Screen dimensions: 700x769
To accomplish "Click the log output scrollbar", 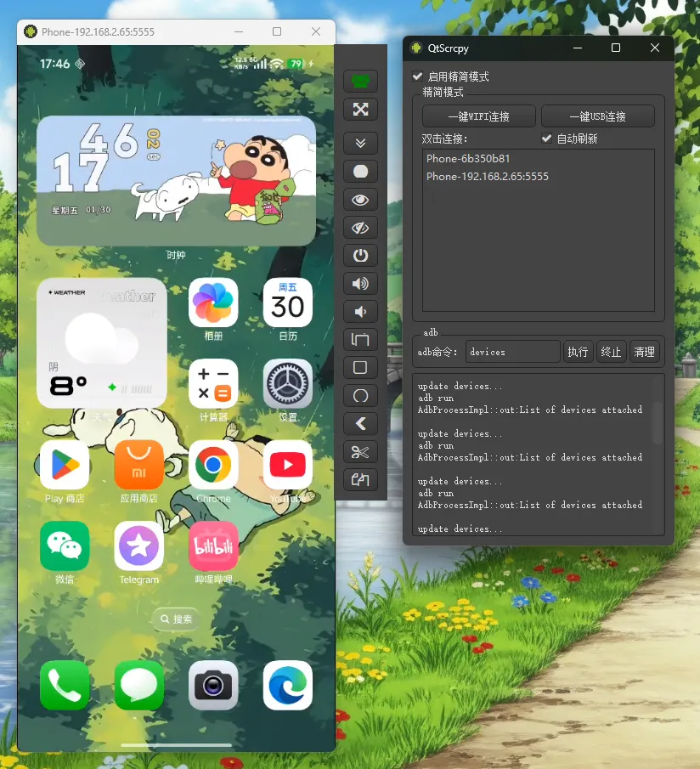I will 658,423.
